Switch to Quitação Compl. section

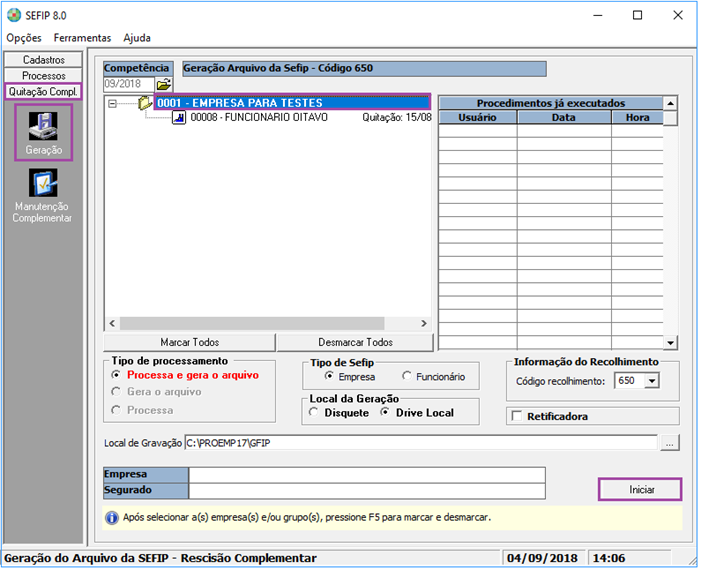[43, 92]
